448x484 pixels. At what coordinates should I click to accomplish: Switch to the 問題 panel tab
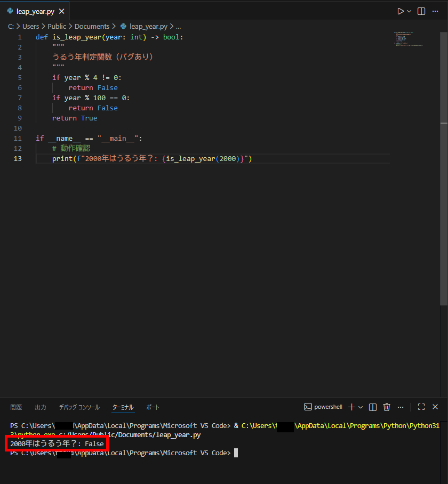[16, 407]
